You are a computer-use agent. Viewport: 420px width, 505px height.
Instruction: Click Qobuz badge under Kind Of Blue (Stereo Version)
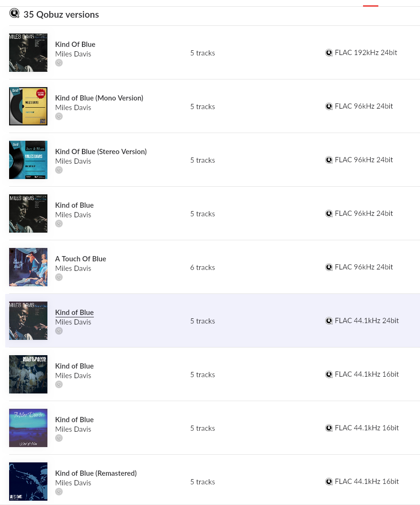59,170
